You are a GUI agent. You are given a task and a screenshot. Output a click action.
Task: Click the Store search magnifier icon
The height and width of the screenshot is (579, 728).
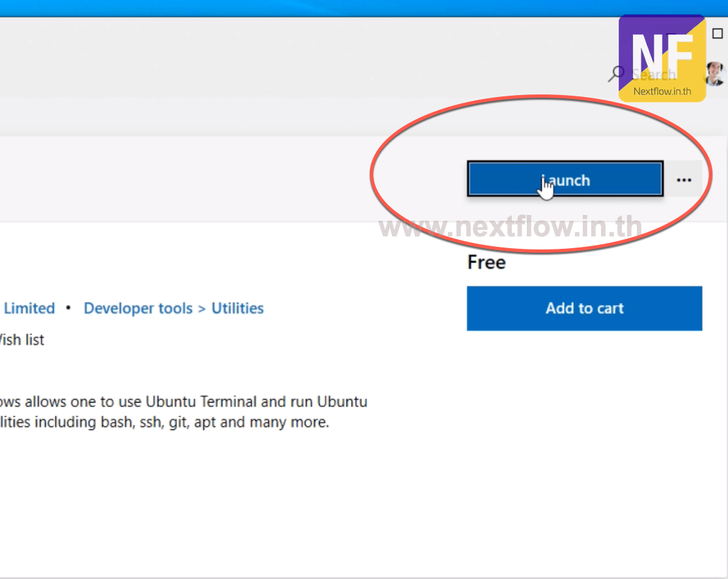(616, 74)
